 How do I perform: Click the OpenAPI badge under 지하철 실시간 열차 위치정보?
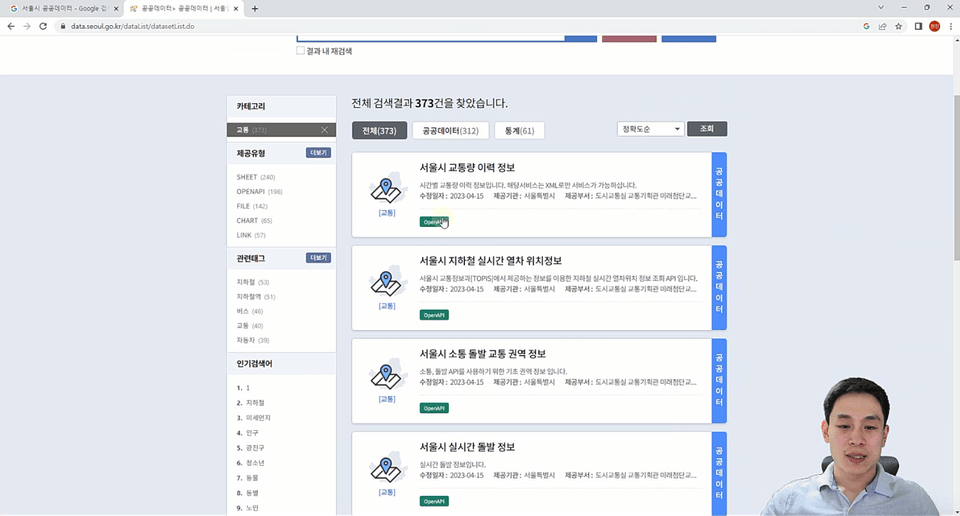(x=434, y=315)
